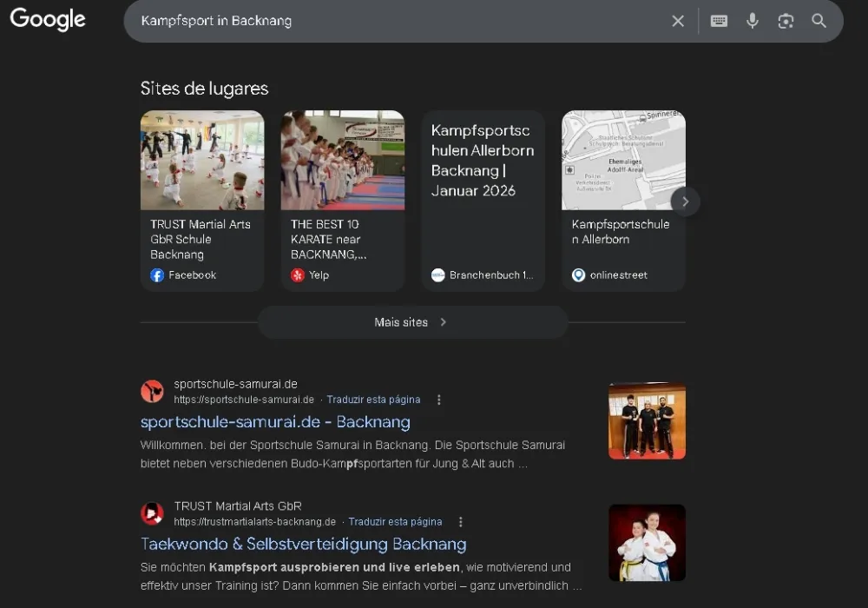Click the Branchenbuch icon on the Allerborn card
The image size is (868, 608).
coord(437,274)
